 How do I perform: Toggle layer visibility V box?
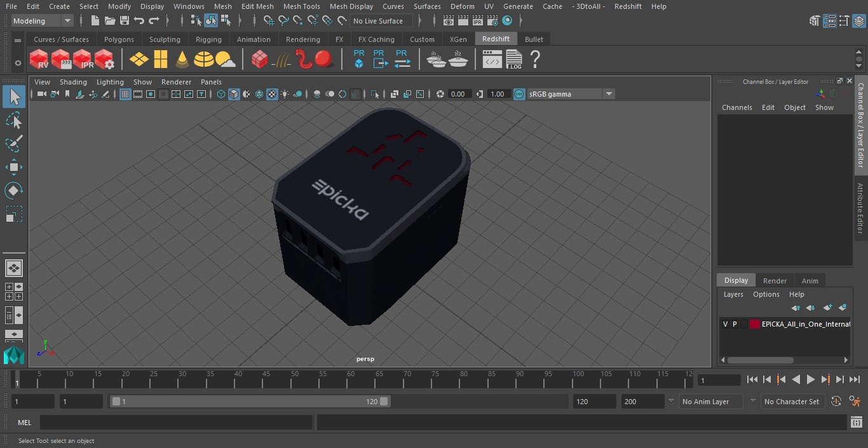click(x=725, y=324)
